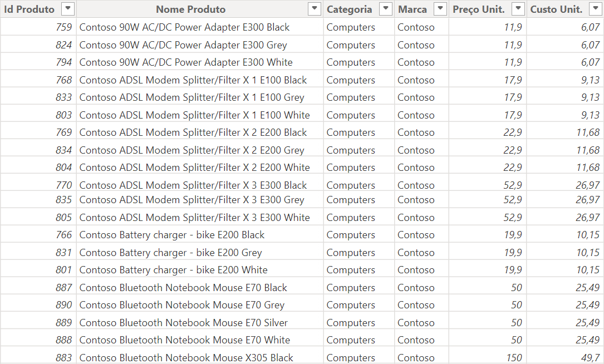Image resolution: width=604 pixels, height=364 pixels.
Task: Click 'Contoso Battery charger - bike E200 Grey'
Action: coord(171,253)
